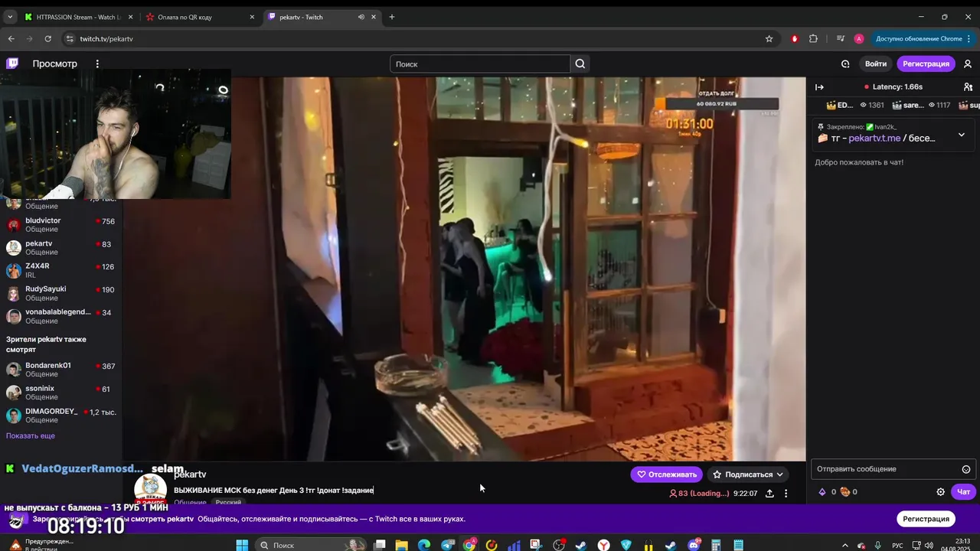Click the search magnifier button

pyautogui.click(x=580, y=64)
